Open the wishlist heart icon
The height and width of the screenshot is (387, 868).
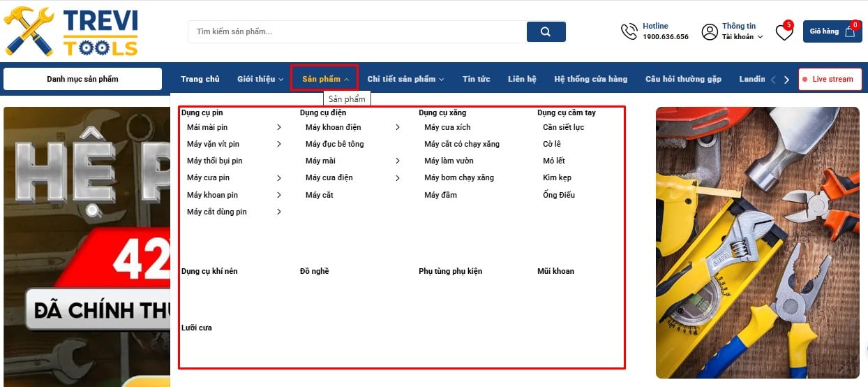(x=784, y=32)
